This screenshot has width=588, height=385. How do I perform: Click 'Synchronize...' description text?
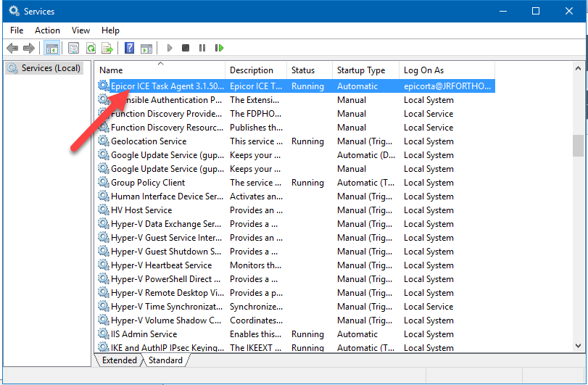(x=256, y=307)
